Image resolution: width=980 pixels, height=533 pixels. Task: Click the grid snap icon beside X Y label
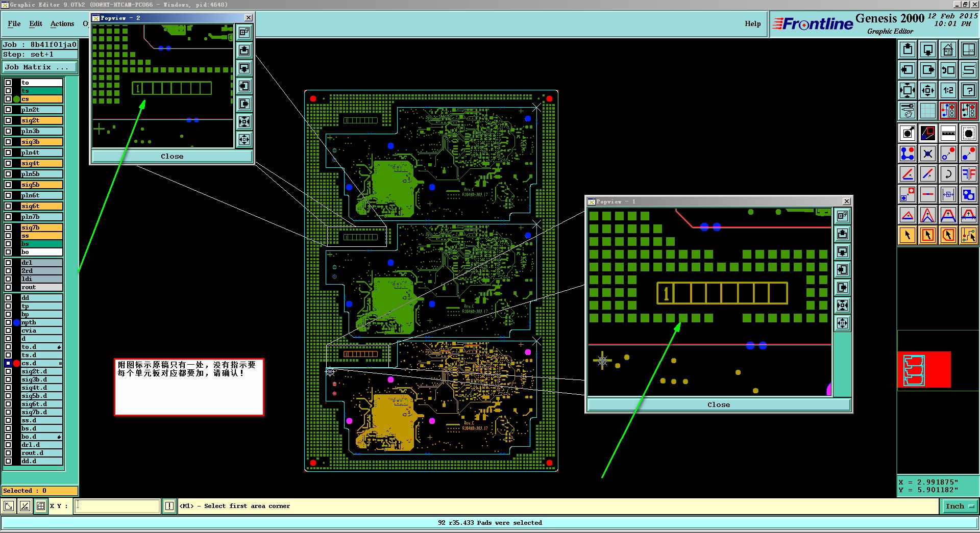pos(41,506)
